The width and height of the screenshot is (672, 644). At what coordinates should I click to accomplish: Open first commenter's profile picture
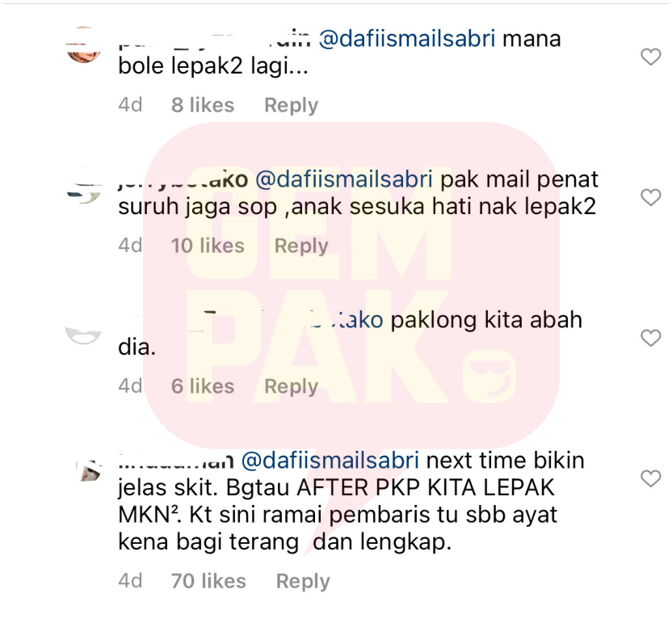(x=84, y=44)
